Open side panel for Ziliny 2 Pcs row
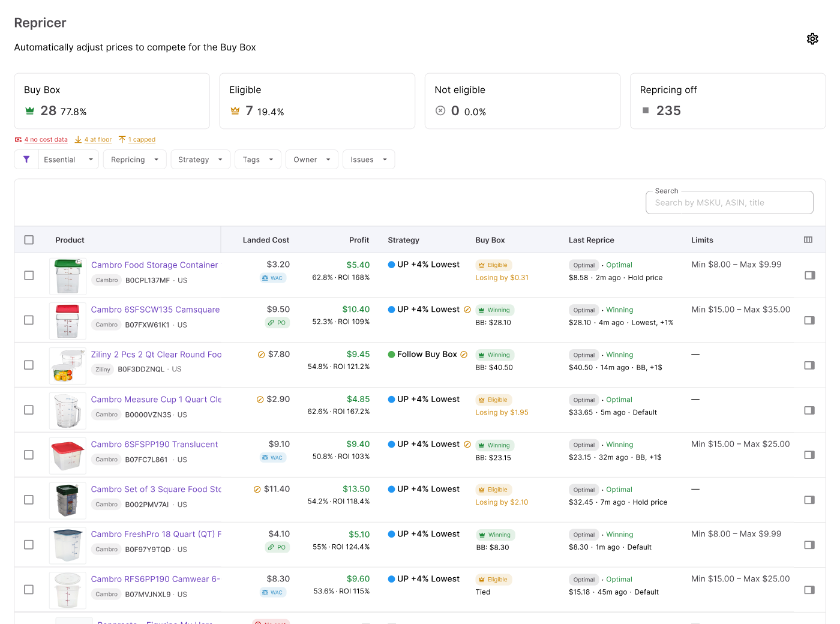The image size is (840, 624). [809, 365]
